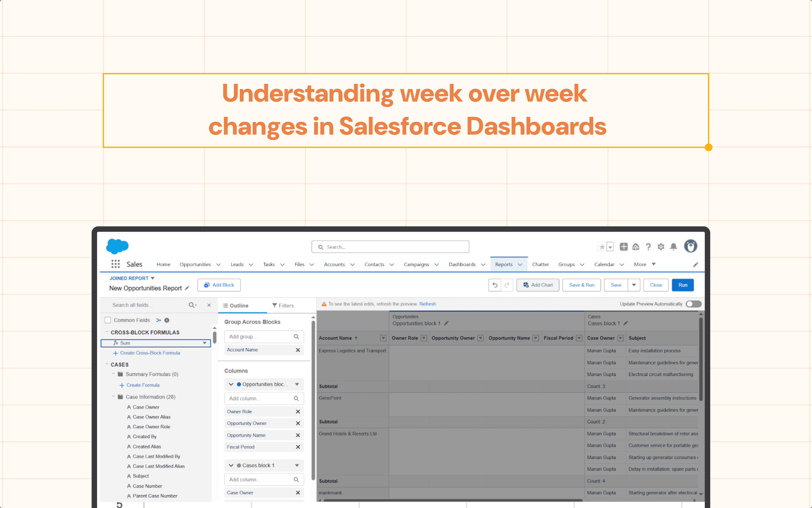Open the Save options dropdown arrow
The width and height of the screenshot is (812, 508).
[x=634, y=285]
